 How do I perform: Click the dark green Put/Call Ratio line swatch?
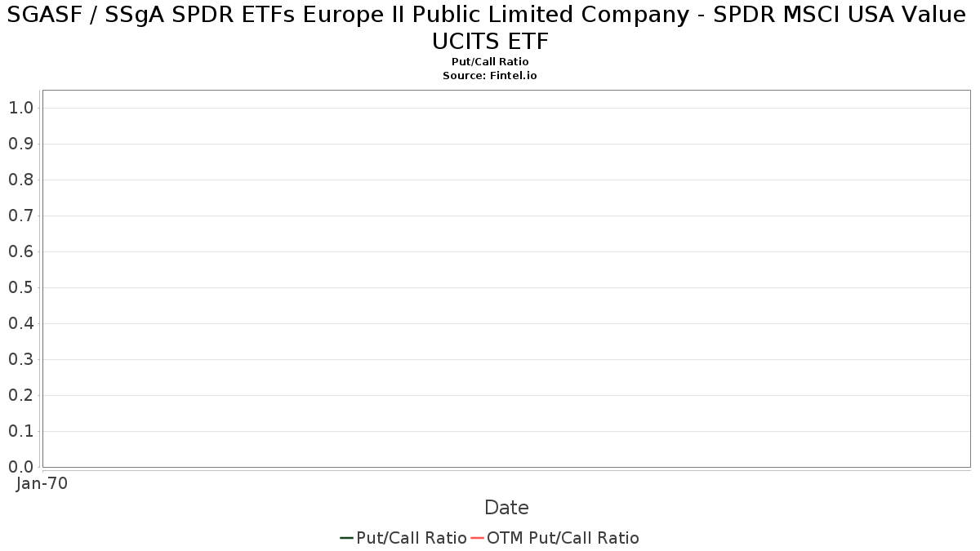coord(346,538)
